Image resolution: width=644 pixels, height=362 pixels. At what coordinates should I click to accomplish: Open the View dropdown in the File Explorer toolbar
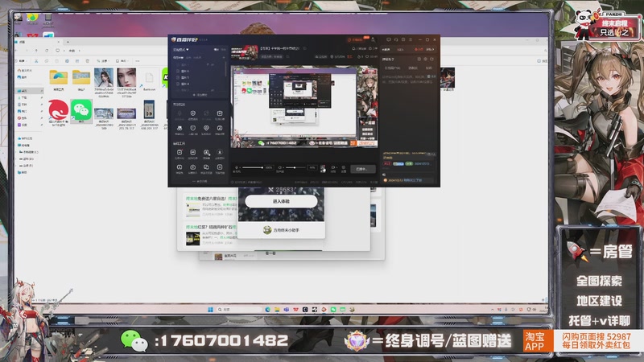(122, 61)
